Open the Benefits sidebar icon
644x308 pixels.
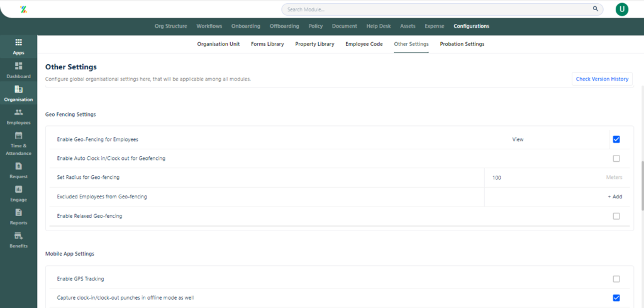pos(18,236)
